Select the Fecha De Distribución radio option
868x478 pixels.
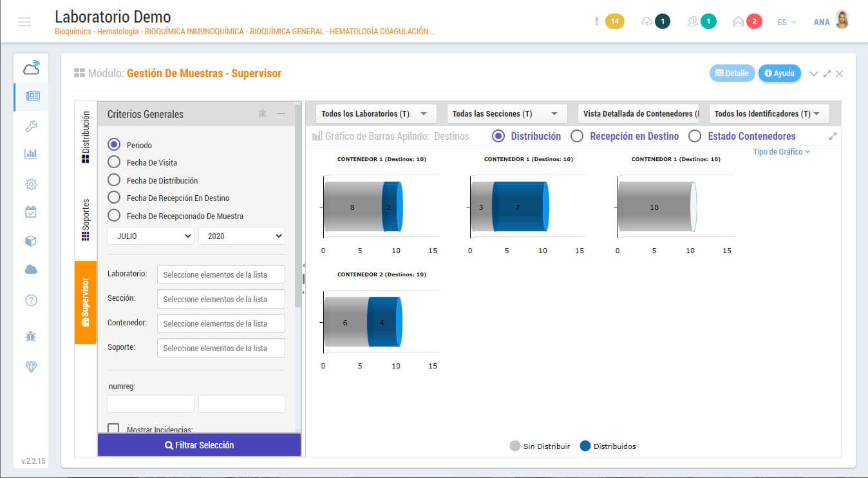point(114,180)
